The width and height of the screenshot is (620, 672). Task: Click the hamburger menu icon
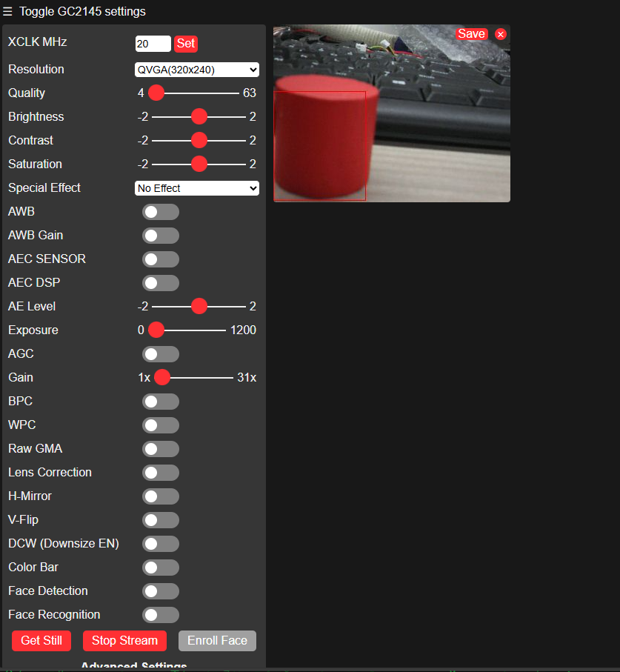pyautogui.click(x=7, y=11)
